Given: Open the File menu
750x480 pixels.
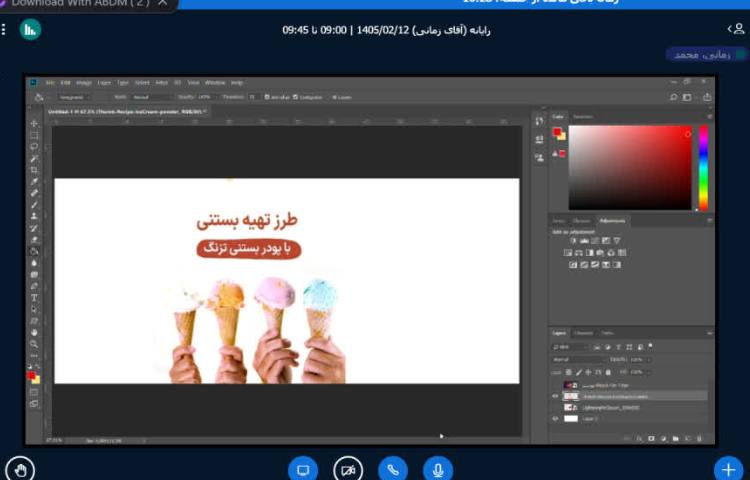Looking at the screenshot, I should pos(50,83).
